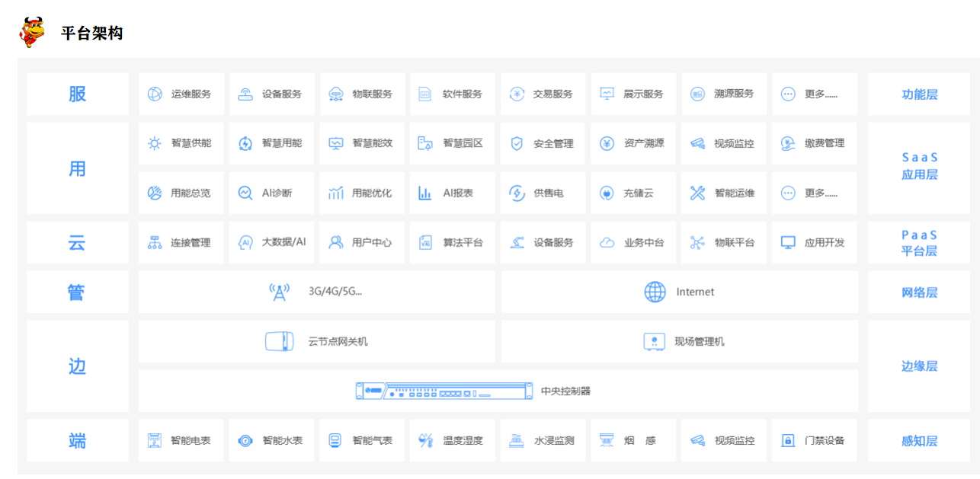Click the Internet globe icon
The width and height of the screenshot is (980, 479).
click(655, 292)
